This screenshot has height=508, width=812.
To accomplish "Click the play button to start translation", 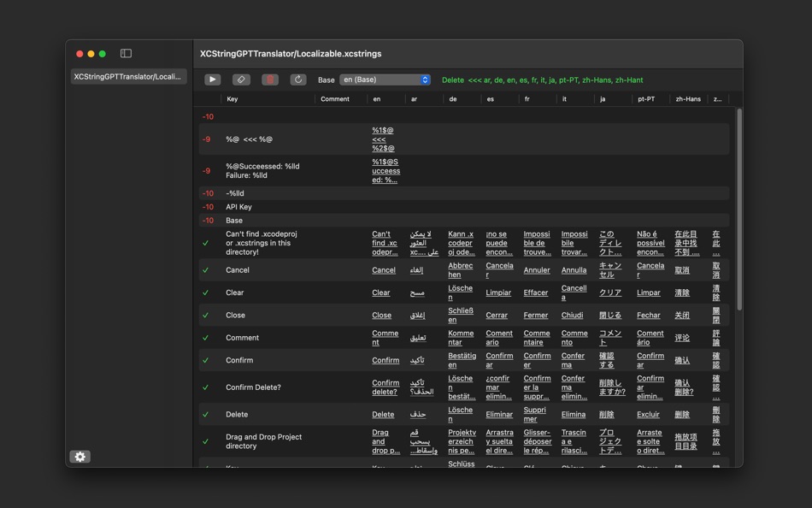I will click(x=213, y=80).
